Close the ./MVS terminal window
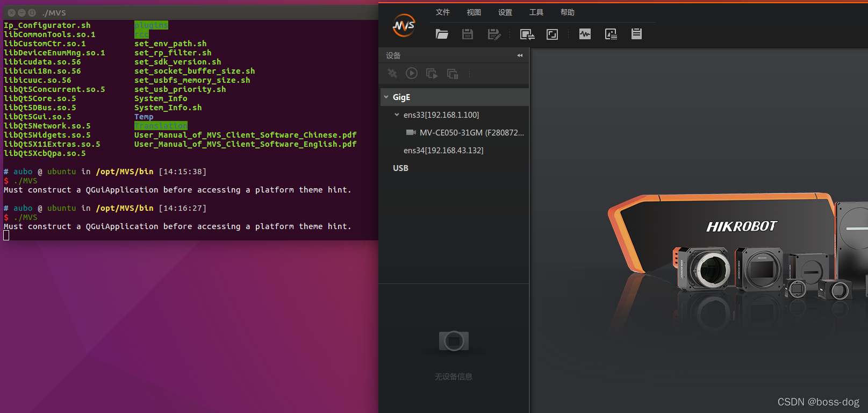Viewport: 868px width, 413px height. (x=11, y=12)
